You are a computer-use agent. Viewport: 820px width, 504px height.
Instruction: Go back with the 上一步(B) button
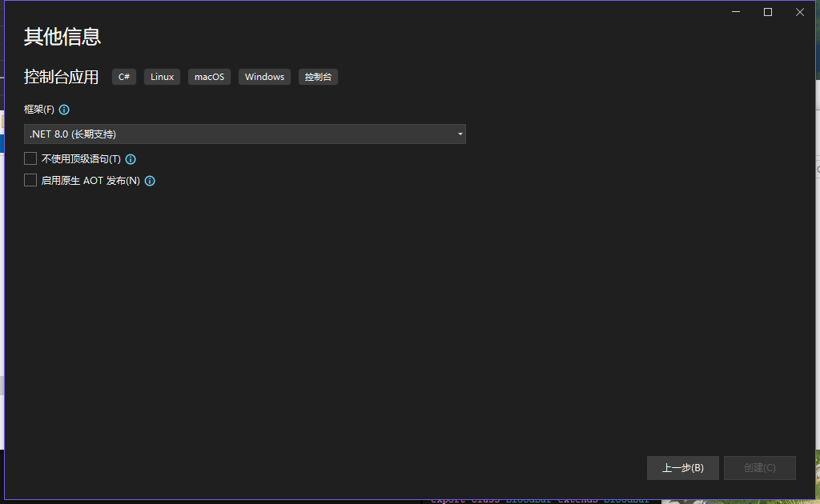(682, 468)
